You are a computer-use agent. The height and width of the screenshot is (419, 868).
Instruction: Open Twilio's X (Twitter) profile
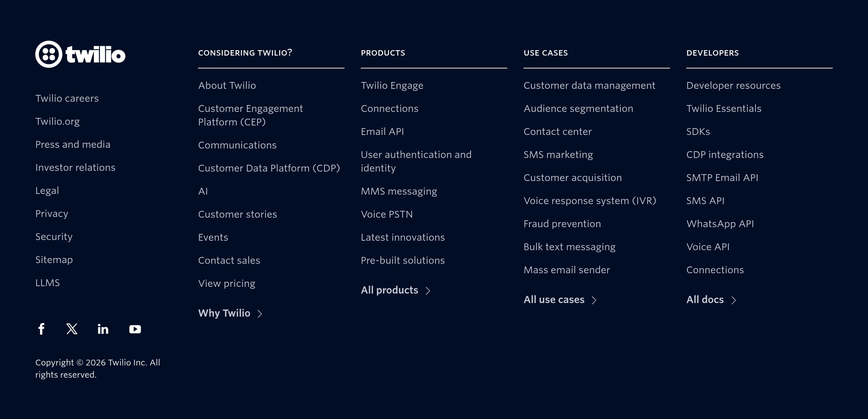pyautogui.click(x=72, y=329)
